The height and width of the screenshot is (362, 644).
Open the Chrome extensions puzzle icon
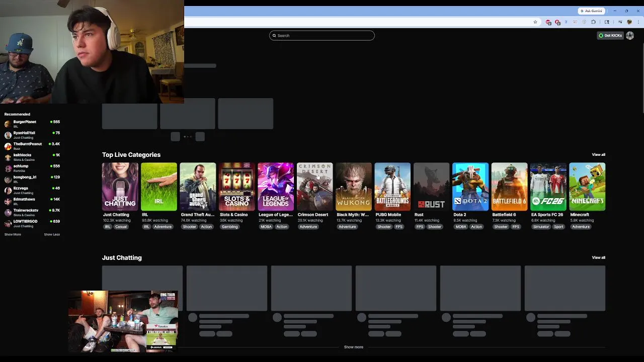coord(593,22)
